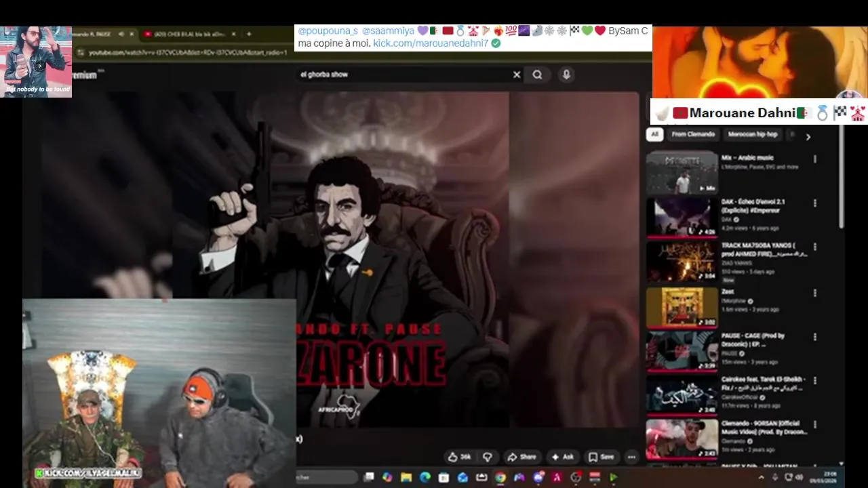The width and height of the screenshot is (868, 488).
Task: Save video to playlist with Save button
Action: pyautogui.click(x=601, y=457)
